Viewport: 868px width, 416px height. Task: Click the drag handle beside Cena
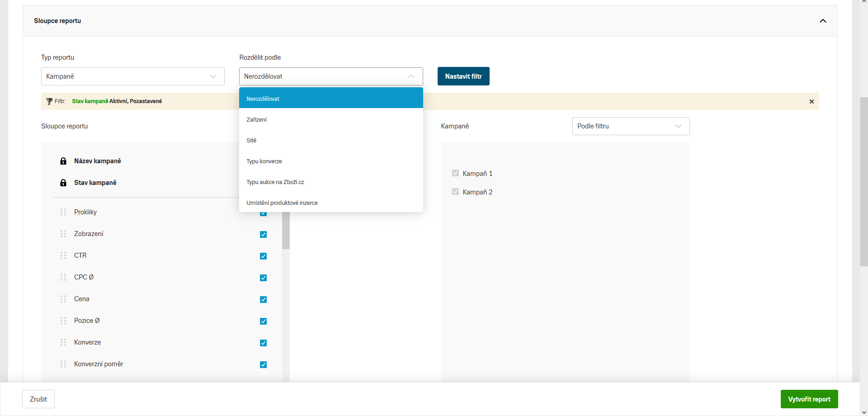(x=63, y=299)
